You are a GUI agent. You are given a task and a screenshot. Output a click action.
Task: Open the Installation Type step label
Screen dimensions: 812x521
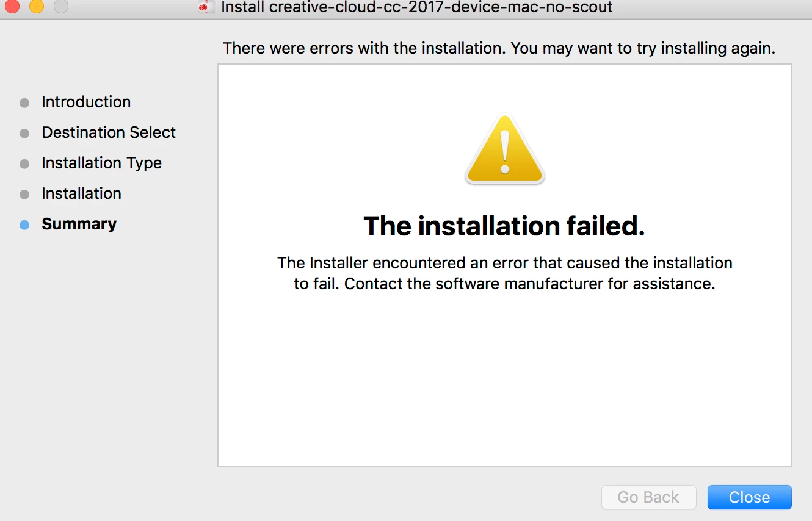[101, 163]
